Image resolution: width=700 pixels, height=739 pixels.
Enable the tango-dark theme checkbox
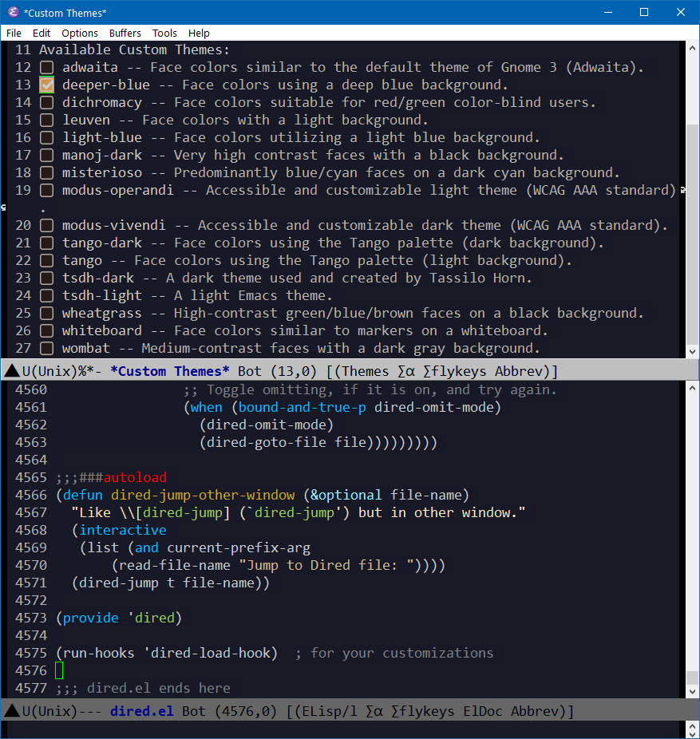(x=46, y=243)
